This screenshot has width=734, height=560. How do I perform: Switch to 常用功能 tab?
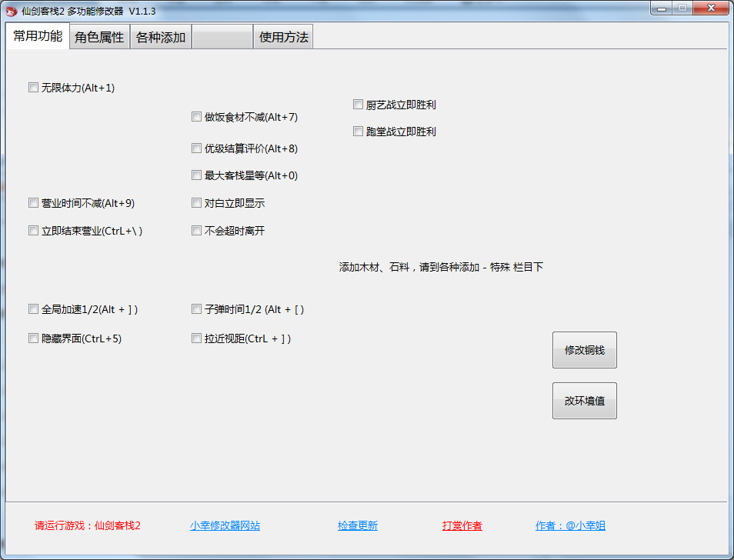pyautogui.click(x=38, y=36)
